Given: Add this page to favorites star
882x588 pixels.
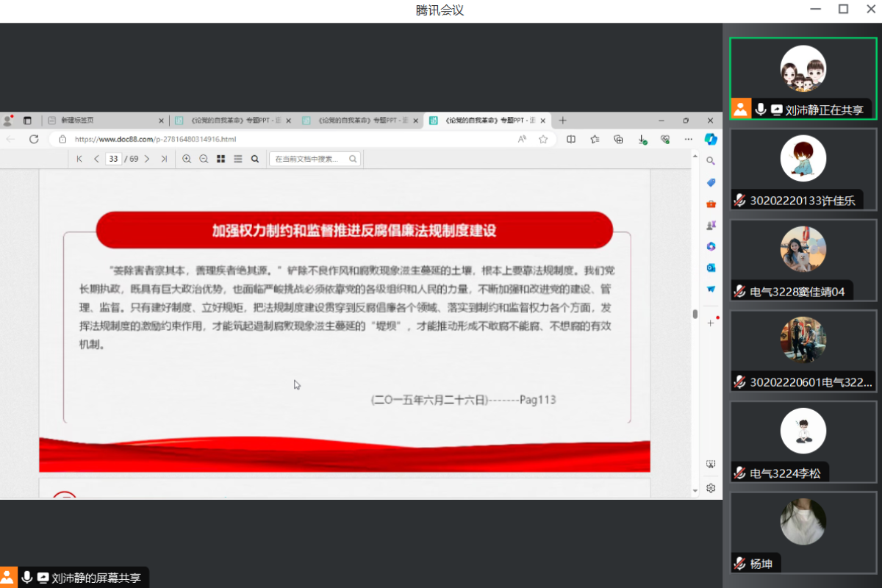Looking at the screenshot, I should coord(543,139).
